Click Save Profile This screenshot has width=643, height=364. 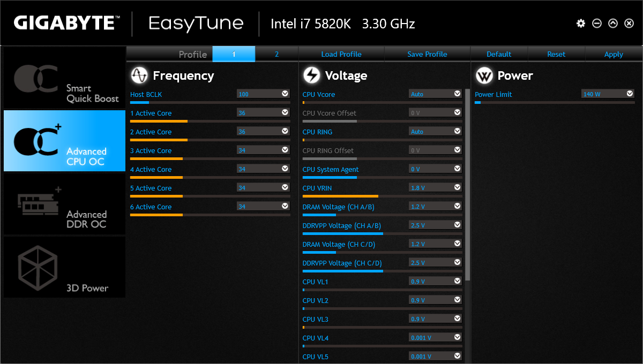427,54
